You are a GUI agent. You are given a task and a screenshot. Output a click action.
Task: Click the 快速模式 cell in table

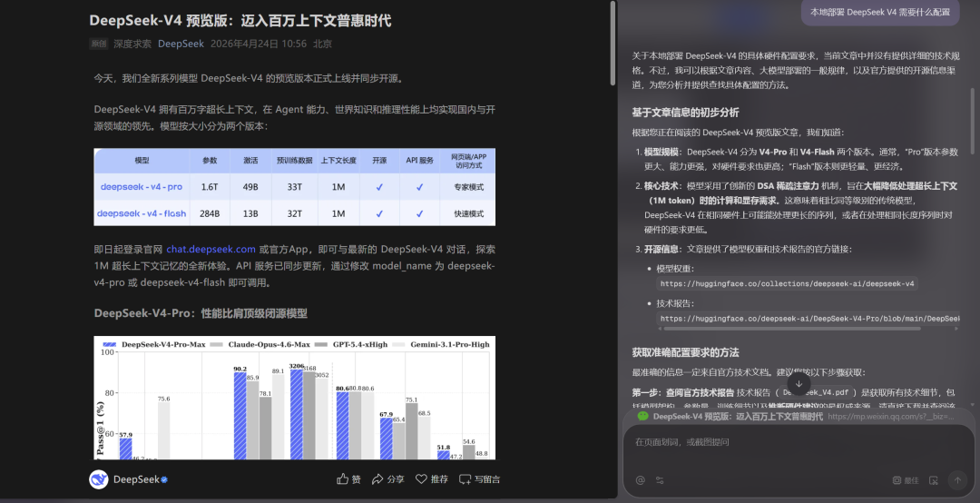(x=469, y=213)
